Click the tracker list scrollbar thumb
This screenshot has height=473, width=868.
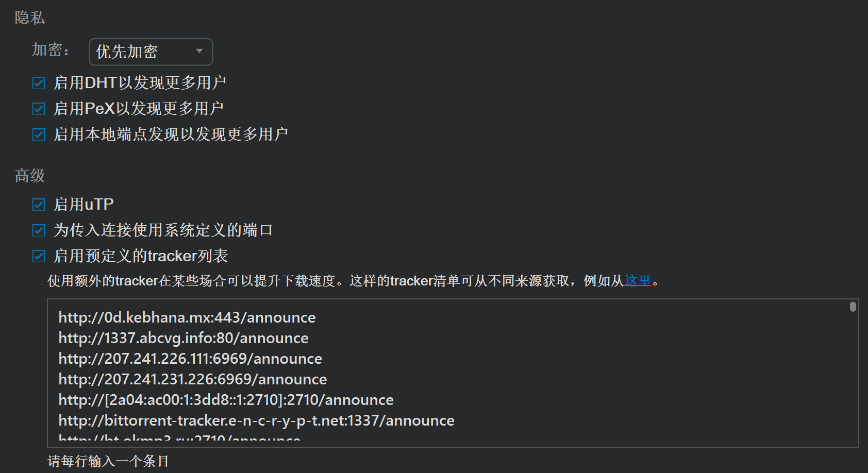[x=853, y=308]
